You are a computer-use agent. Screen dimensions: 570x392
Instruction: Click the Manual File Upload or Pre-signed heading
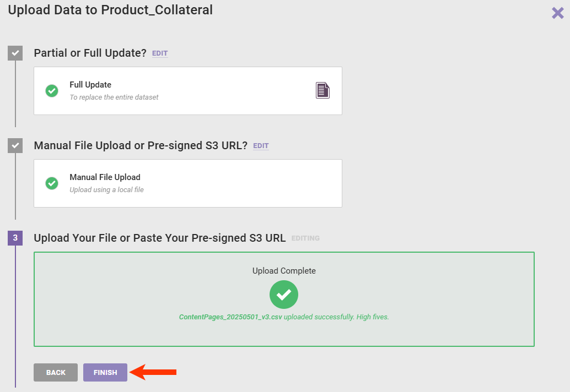coord(141,146)
